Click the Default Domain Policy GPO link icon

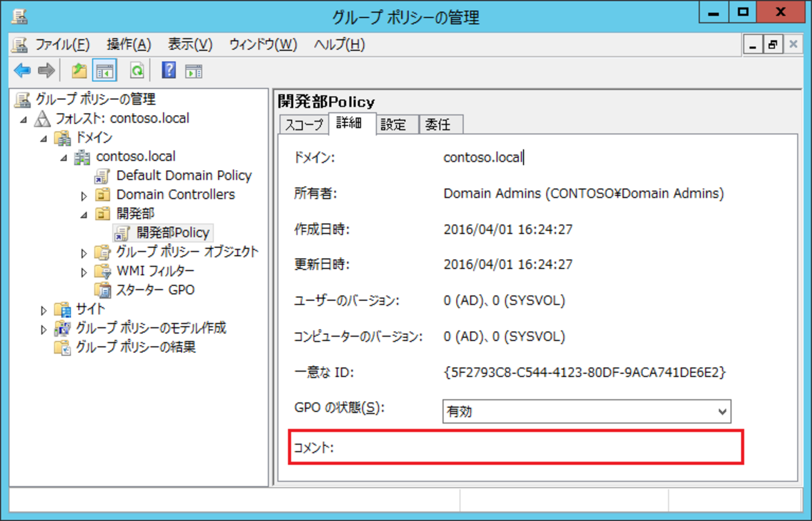pyautogui.click(x=103, y=176)
